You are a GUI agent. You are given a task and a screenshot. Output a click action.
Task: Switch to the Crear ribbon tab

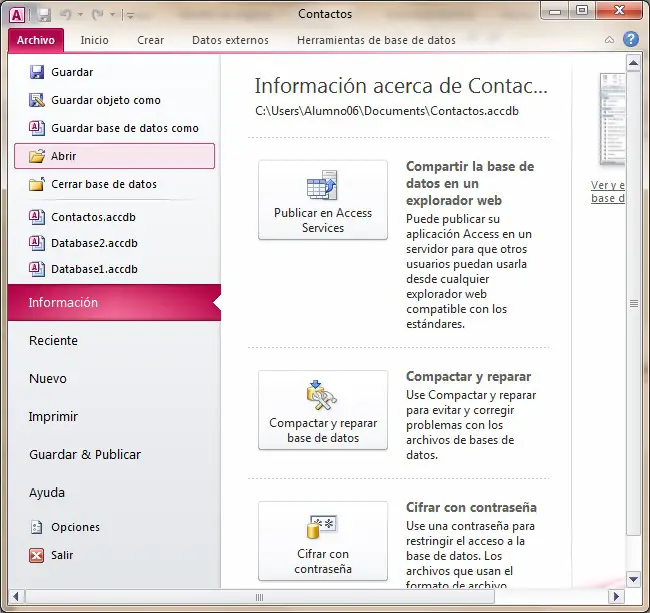[150, 40]
